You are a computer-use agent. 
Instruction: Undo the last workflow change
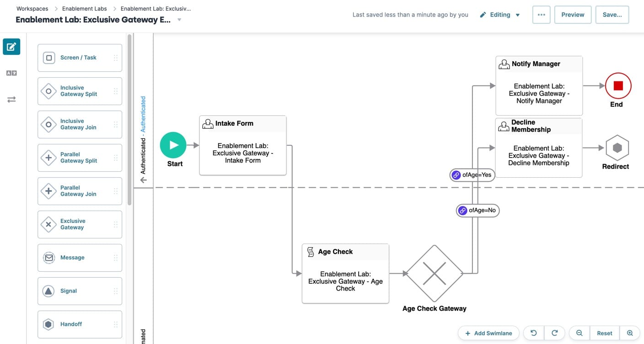point(533,333)
